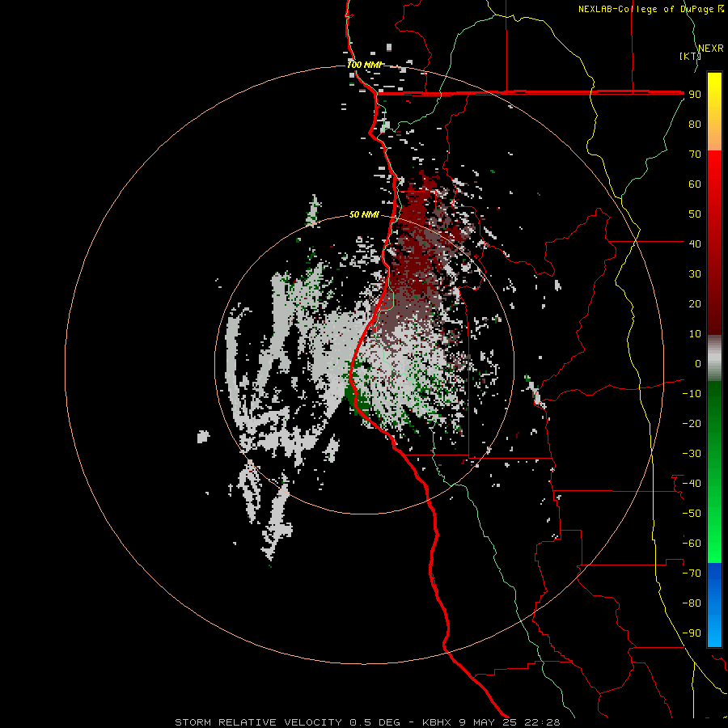Click the "9 MAY 25" date in the caption

tap(488, 722)
